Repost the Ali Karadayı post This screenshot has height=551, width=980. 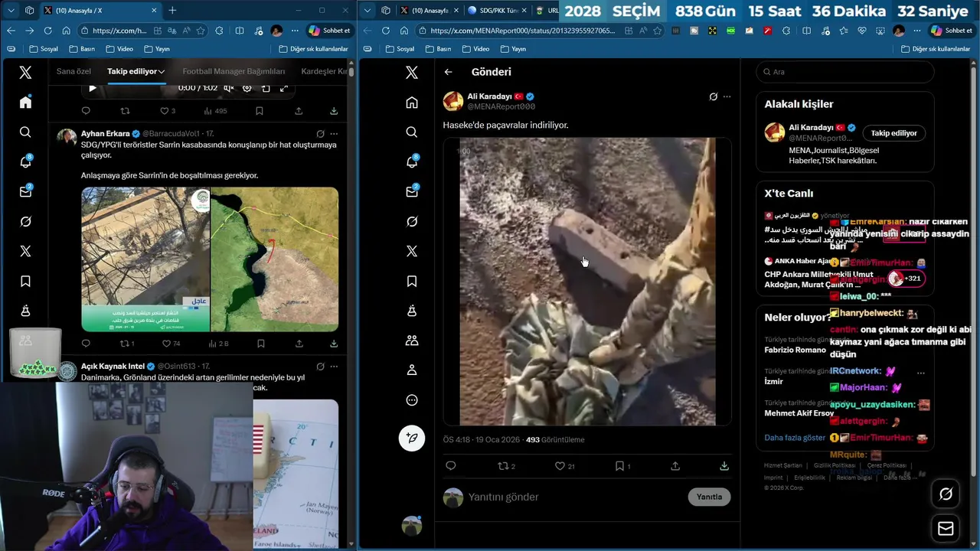click(503, 465)
